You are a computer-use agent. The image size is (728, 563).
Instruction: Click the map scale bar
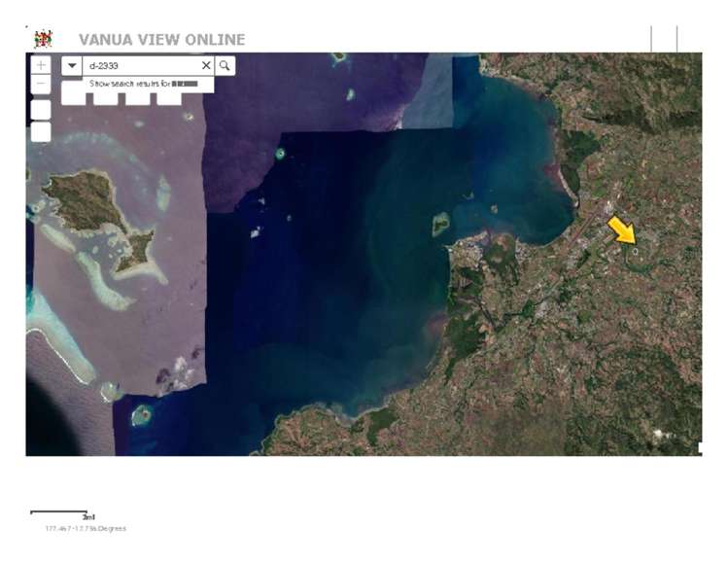[x=58, y=511]
